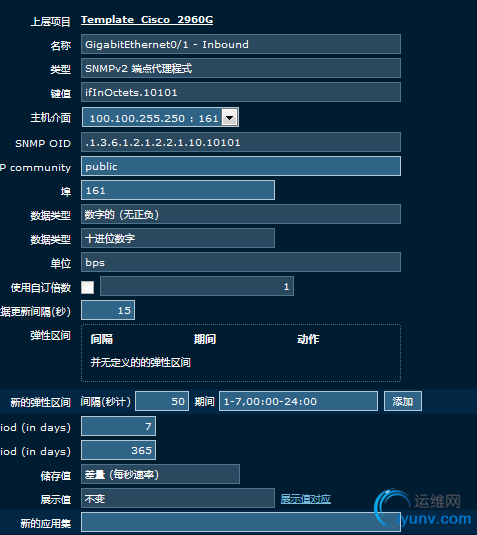Image resolution: width=477 pixels, height=535 pixels.
Task: Open the host interface dropdown 100.100.255.250 : 161
Action: [160, 117]
